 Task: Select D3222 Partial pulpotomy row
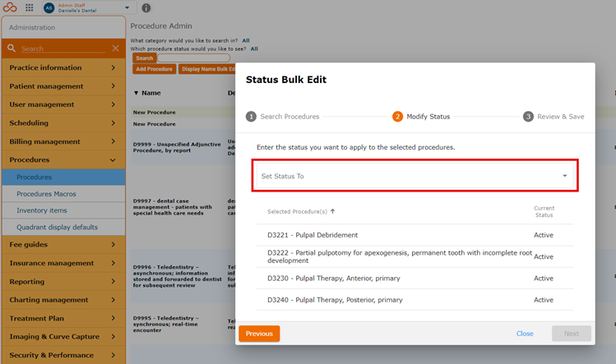415,256
